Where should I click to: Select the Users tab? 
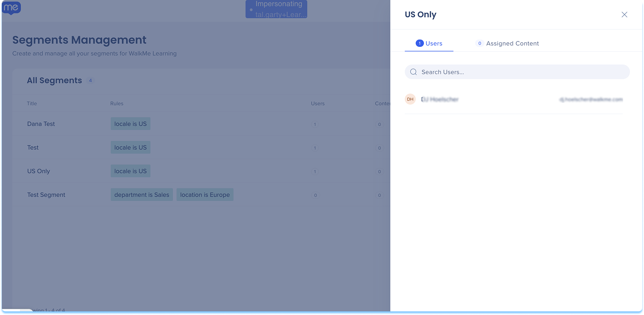[x=429, y=44]
